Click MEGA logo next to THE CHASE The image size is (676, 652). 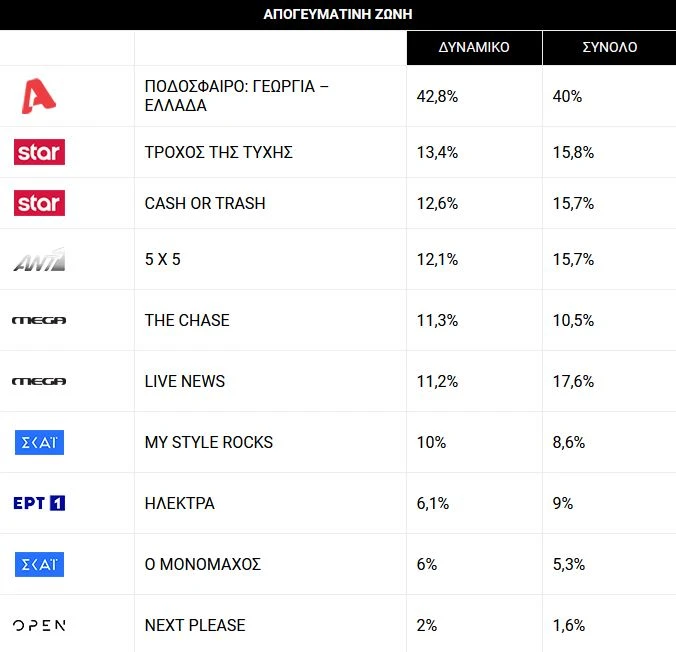[39, 320]
